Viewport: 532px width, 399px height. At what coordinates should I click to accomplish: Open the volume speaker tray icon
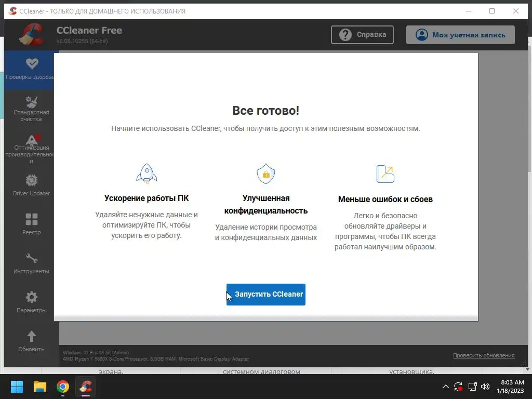(x=485, y=387)
